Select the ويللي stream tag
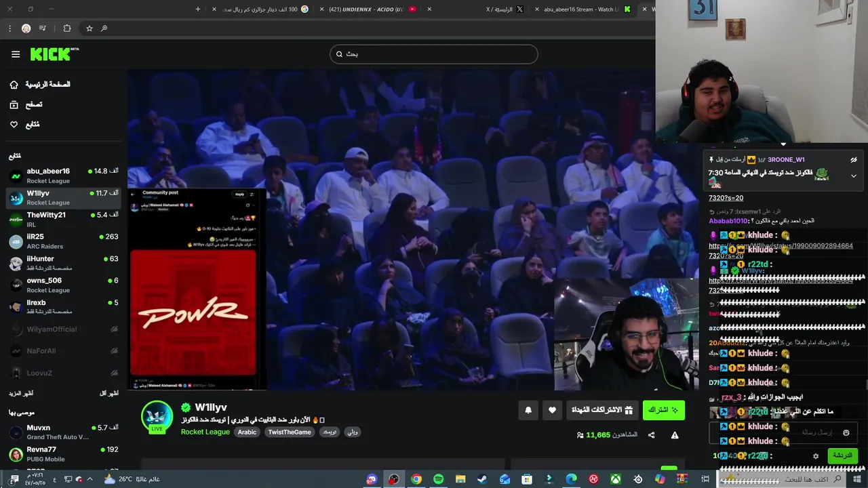868x488 pixels. pyautogui.click(x=353, y=432)
